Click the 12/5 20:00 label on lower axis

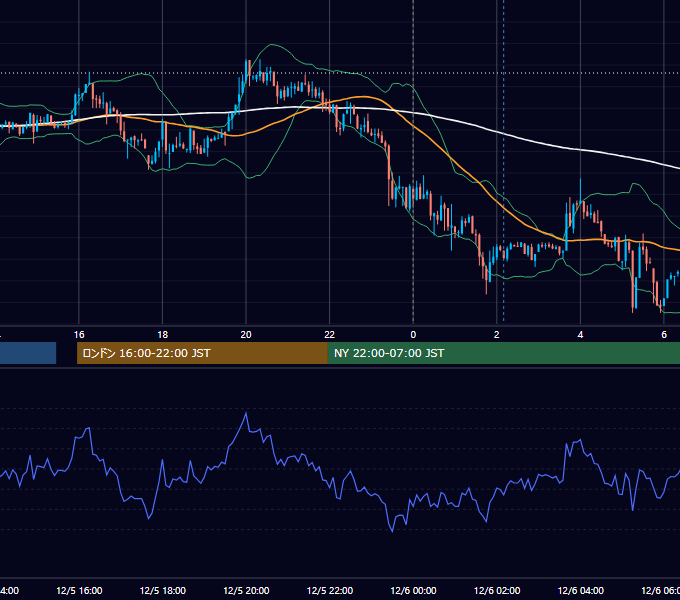246,591
